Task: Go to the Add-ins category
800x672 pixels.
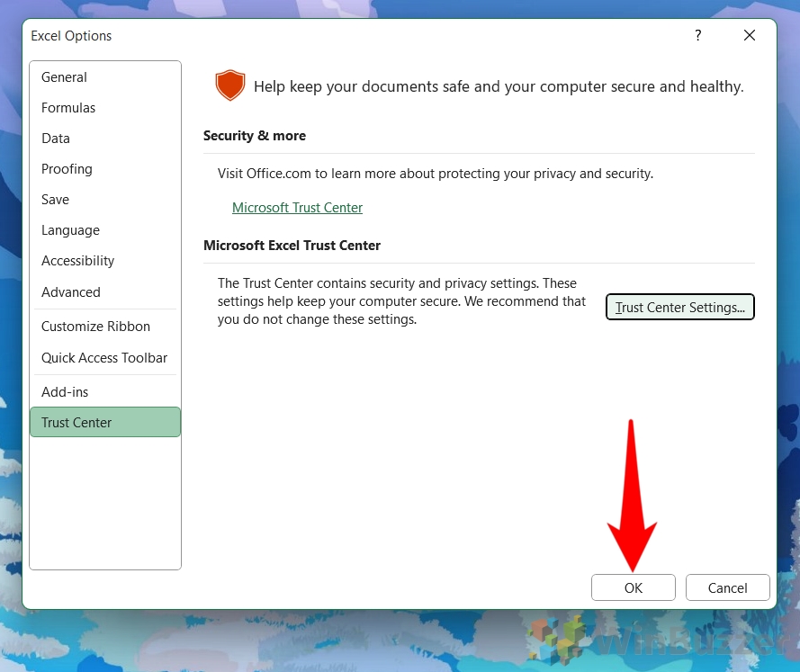Action: pos(105,392)
